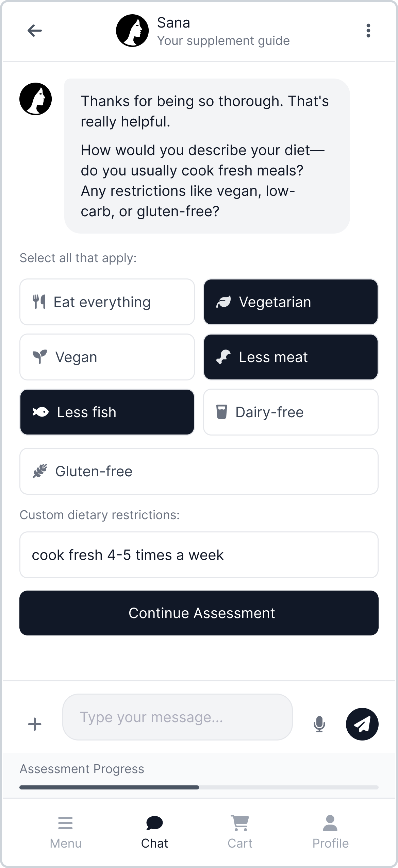Tap the back arrow icon
Image resolution: width=398 pixels, height=868 pixels.
tap(34, 31)
